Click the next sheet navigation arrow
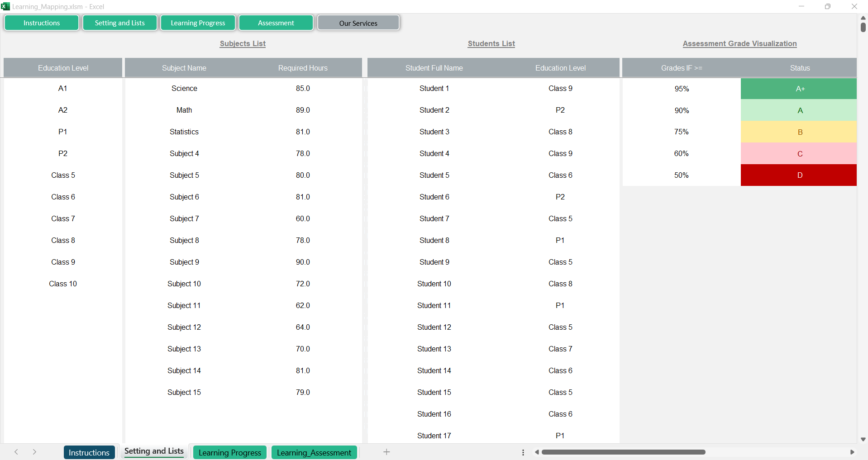 (x=34, y=452)
